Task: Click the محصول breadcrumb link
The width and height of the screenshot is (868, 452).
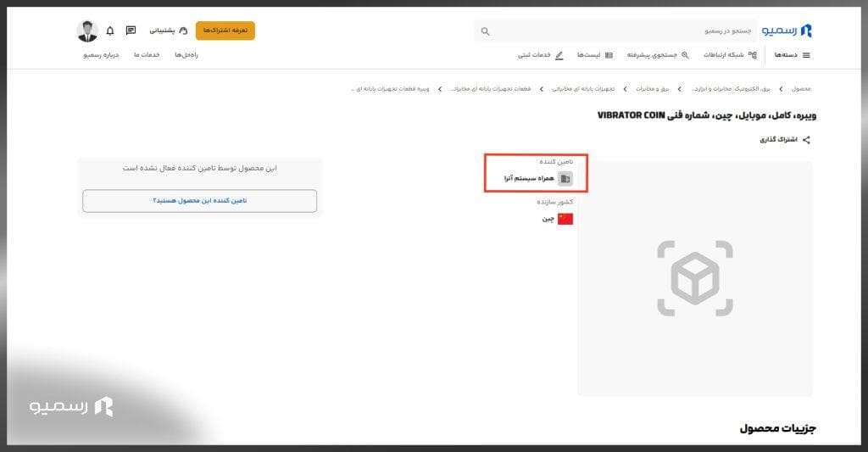Action: [x=801, y=89]
